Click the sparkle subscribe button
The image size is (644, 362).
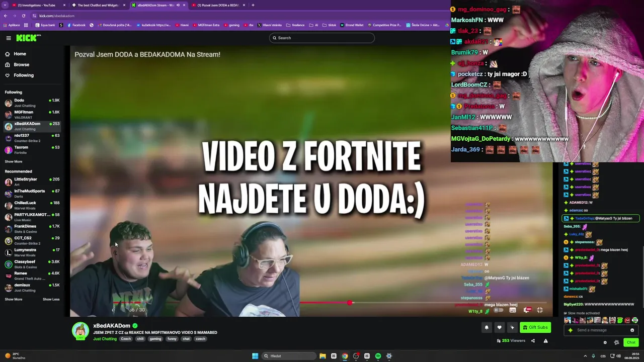coord(512,327)
